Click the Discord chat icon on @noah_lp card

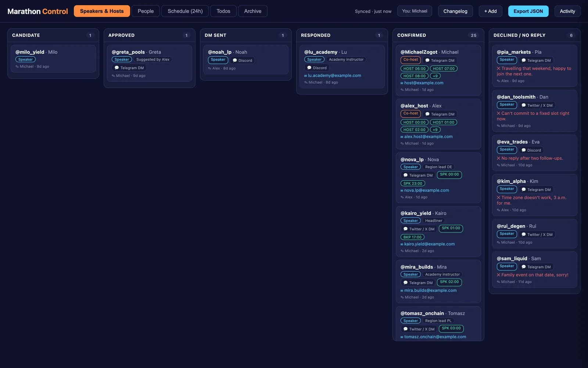pos(235,60)
